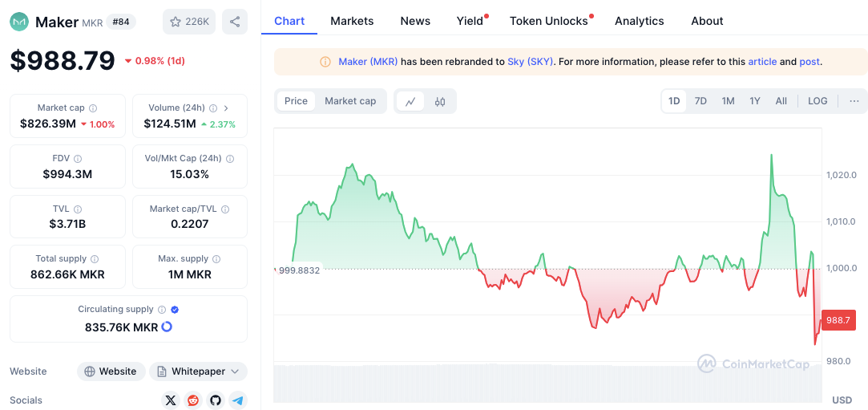Switch to the News tab
Viewport: 868px width, 410px height.
[x=415, y=21]
